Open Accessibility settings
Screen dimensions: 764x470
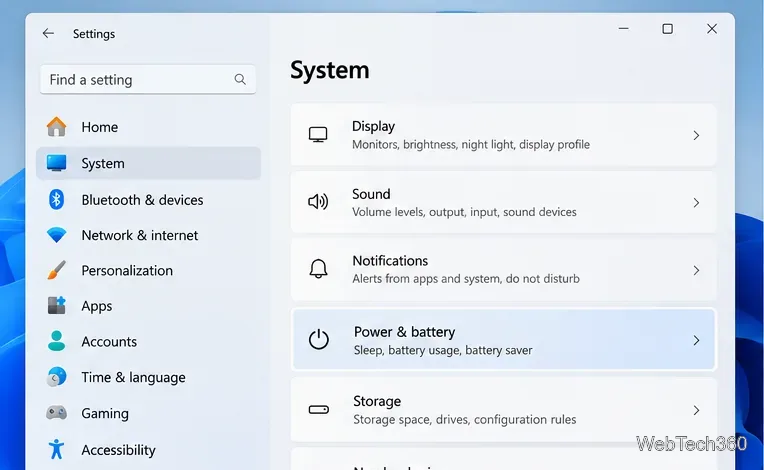pos(148,449)
